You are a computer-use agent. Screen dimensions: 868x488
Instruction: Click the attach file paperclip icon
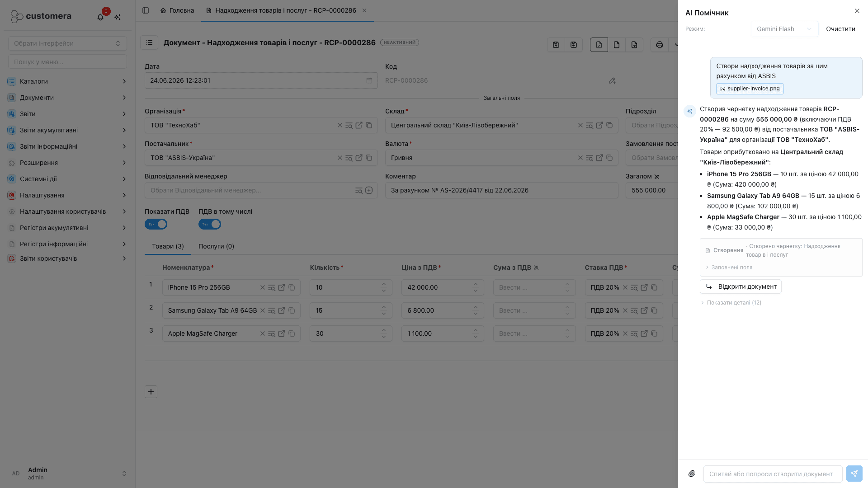[x=692, y=474]
